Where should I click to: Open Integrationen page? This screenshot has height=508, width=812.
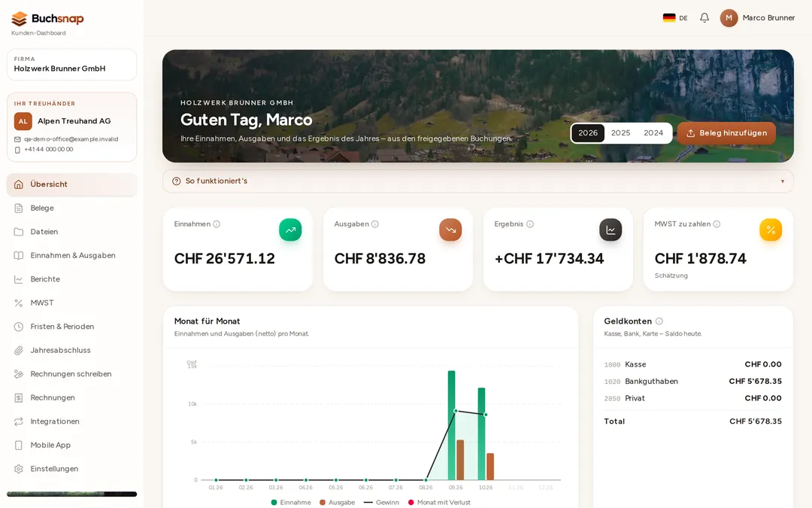coord(72,421)
